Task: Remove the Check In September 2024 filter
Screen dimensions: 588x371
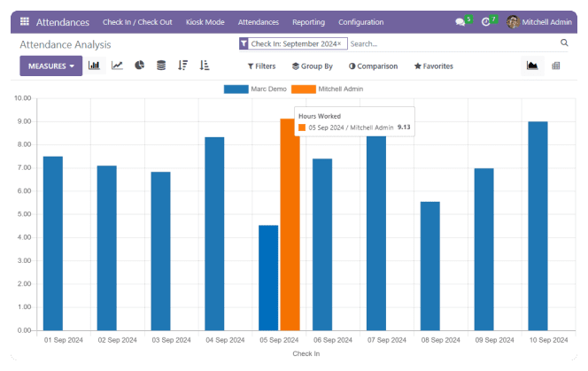Action: [338, 43]
